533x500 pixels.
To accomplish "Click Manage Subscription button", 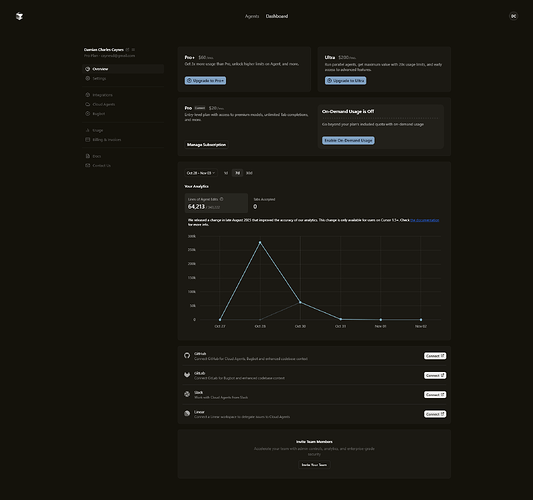I will pyautogui.click(x=206, y=145).
